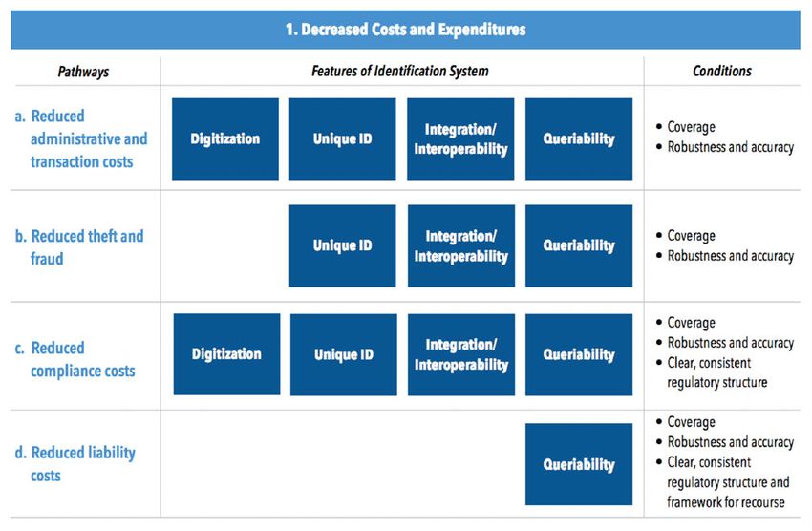Image resolution: width=812 pixels, height=531 pixels.
Task: Select Queriability in Reduced liability costs row
Action: pyautogui.click(x=579, y=465)
